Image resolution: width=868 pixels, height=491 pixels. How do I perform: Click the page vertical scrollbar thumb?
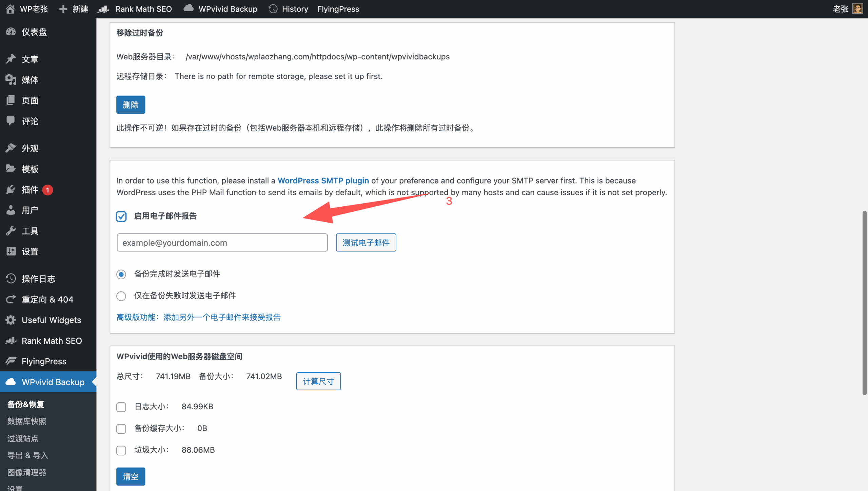point(864,303)
